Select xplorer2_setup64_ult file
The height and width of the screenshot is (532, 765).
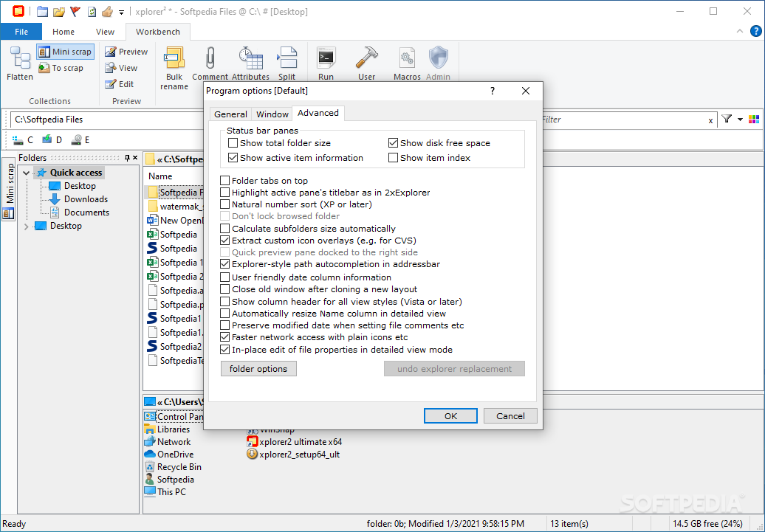click(294, 455)
